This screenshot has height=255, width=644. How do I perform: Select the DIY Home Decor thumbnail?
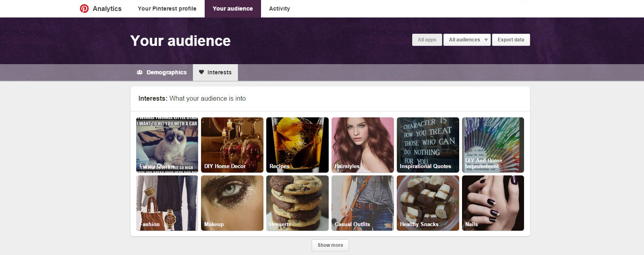[x=232, y=145]
